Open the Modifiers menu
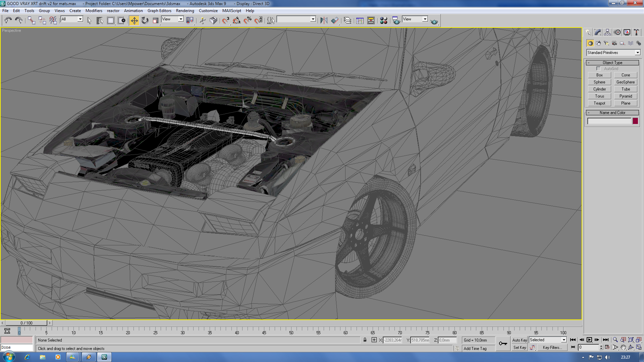This screenshot has height=362, width=644. (x=94, y=11)
